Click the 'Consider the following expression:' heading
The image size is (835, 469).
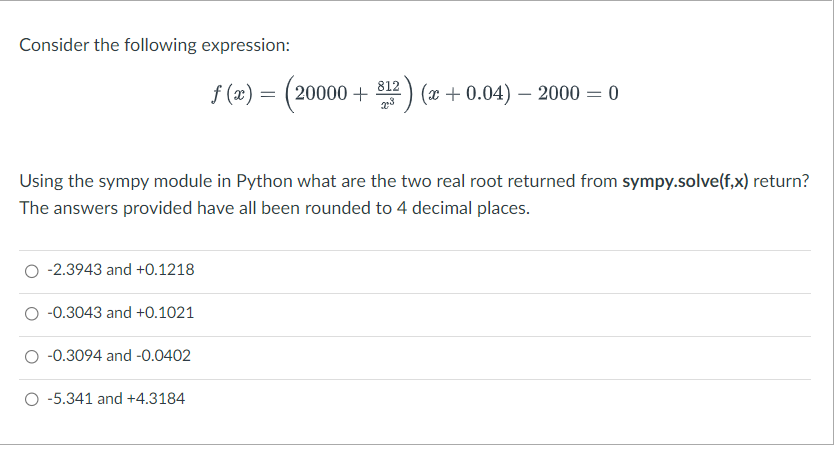[x=155, y=45]
